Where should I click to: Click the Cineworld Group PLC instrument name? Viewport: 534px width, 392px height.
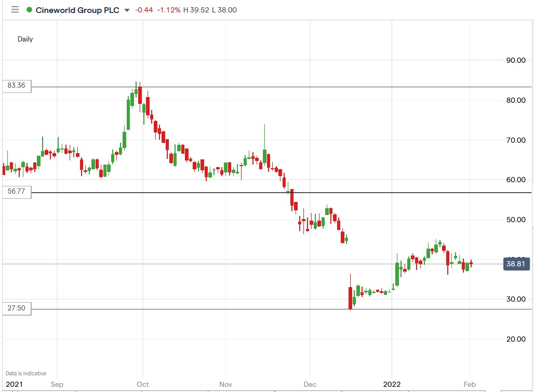point(77,10)
